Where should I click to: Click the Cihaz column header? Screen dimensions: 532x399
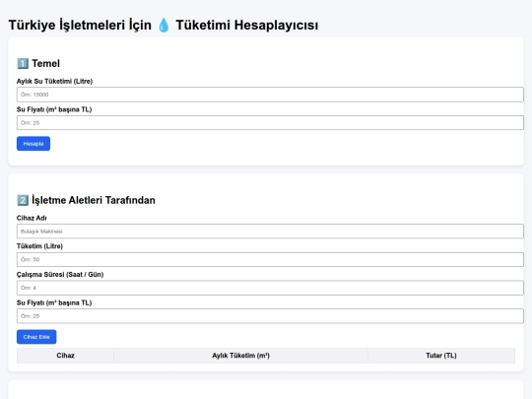click(65, 356)
